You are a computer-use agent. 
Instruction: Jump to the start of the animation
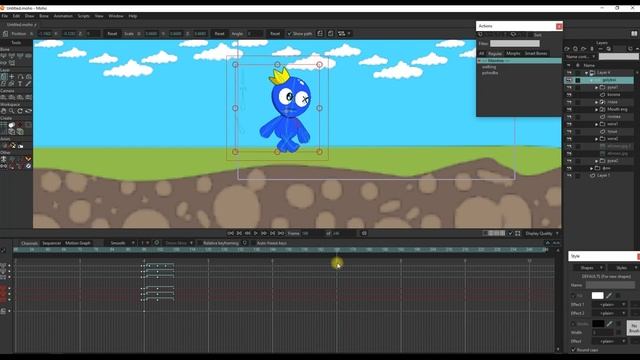click(231, 233)
